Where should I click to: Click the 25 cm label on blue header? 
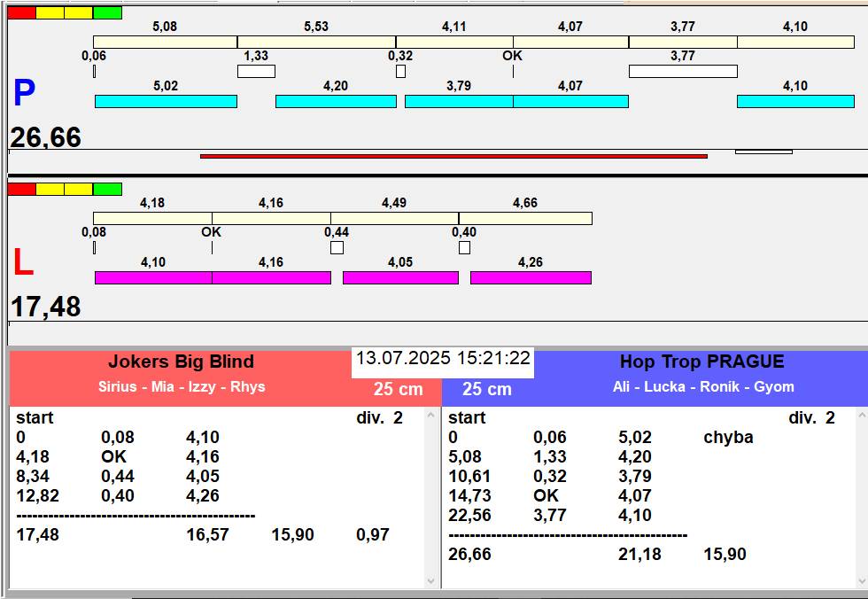tap(486, 389)
